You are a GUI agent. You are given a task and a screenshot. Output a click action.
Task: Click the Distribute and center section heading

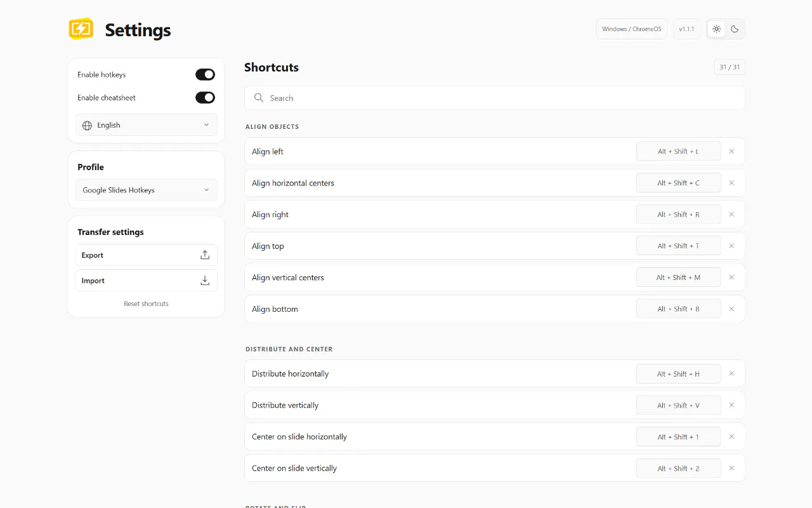tap(289, 349)
